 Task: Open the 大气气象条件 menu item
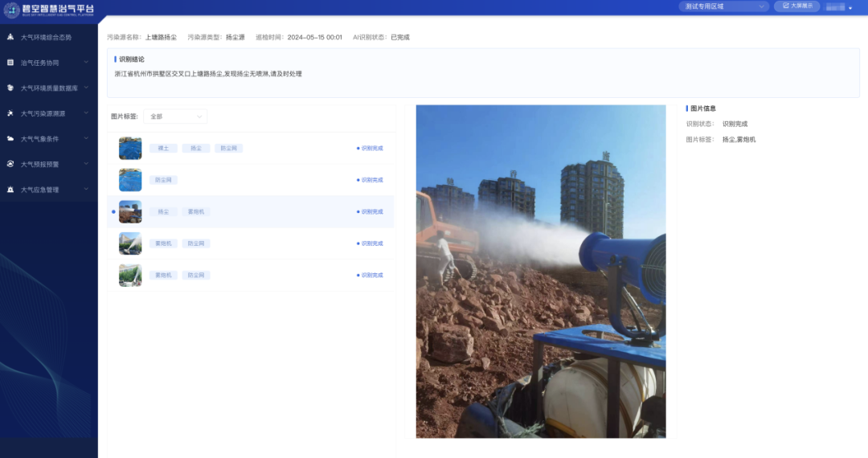(x=40, y=139)
